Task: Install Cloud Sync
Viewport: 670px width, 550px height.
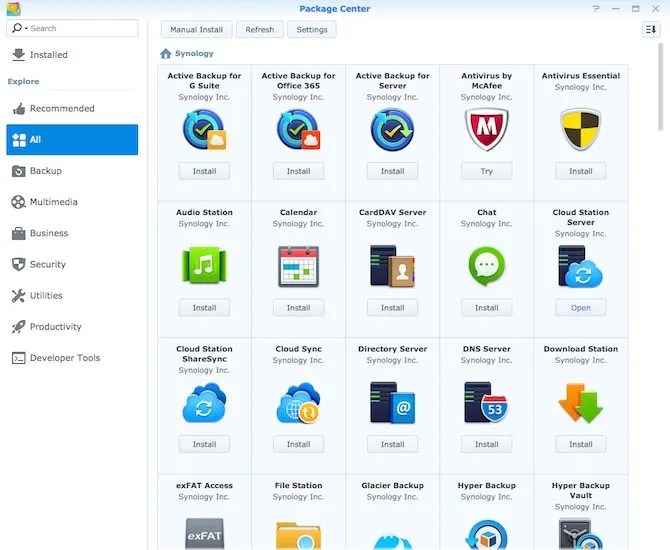Action: point(298,444)
